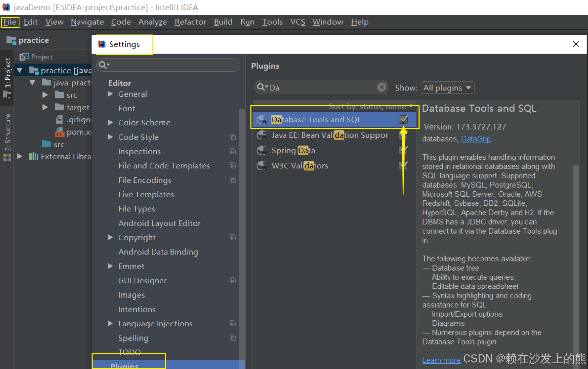Click the plugin icon beside Java EE: Bean Validation Support
588x369 pixels.
pyautogui.click(x=262, y=135)
